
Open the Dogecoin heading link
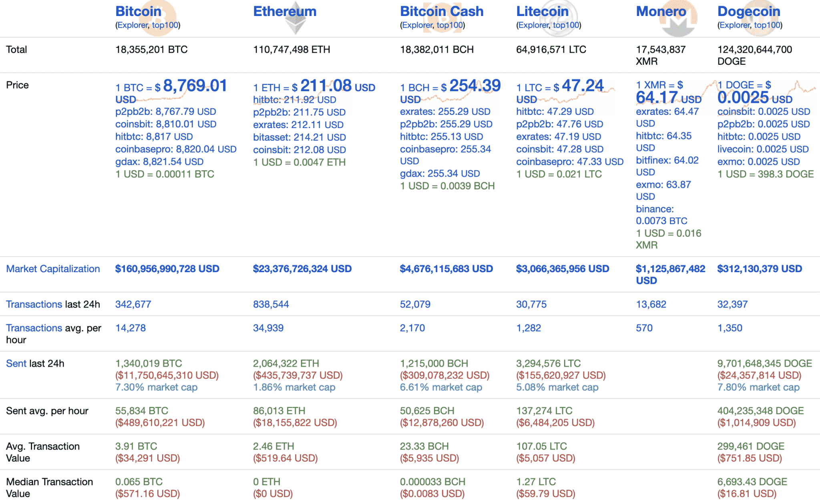point(749,11)
